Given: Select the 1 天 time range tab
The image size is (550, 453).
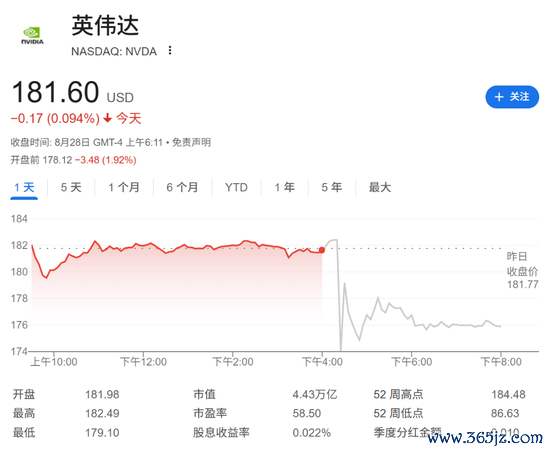Looking at the screenshot, I should 24,187.
